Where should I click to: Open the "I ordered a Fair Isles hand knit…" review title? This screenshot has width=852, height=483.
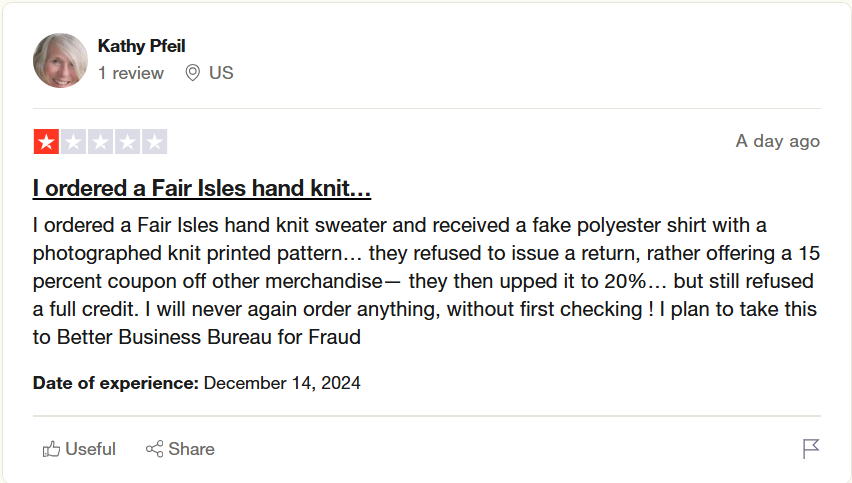(x=202, y=188)
